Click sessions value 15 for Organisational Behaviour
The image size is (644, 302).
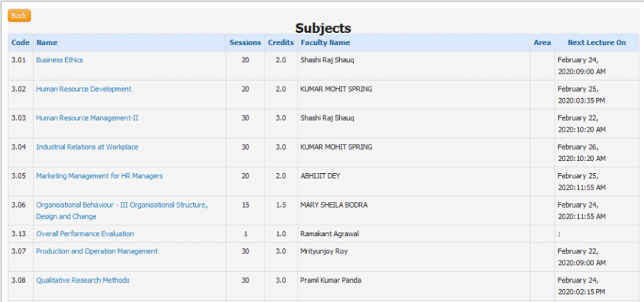[x=245, y=205]
